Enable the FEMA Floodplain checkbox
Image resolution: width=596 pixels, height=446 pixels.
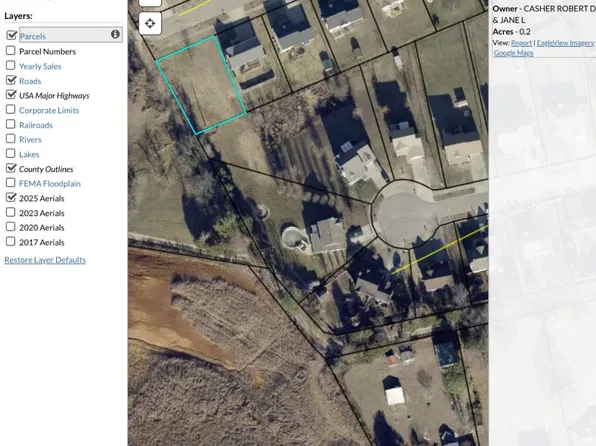point(11,183)
